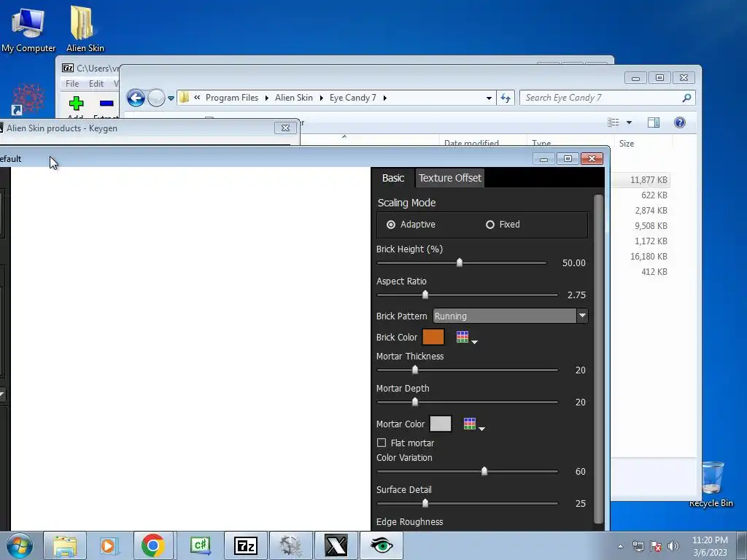Image resolution: width=747 pixels, height=560 pixels.
Task: Click the Color Variation slider handle
Action: pos(484,471)
